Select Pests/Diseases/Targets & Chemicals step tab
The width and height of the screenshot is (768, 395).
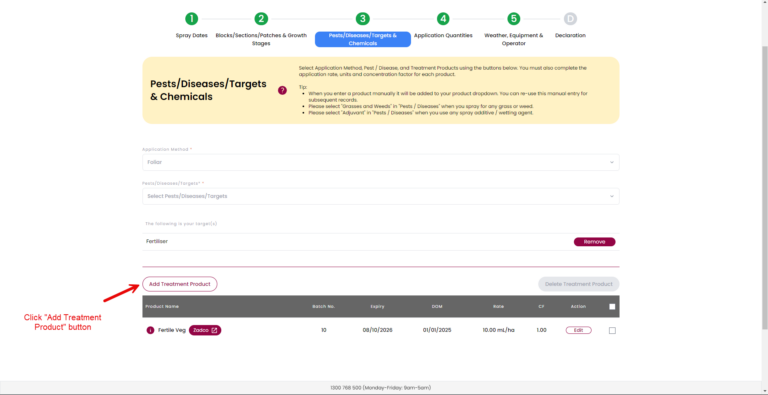click(x=363, y=39)
